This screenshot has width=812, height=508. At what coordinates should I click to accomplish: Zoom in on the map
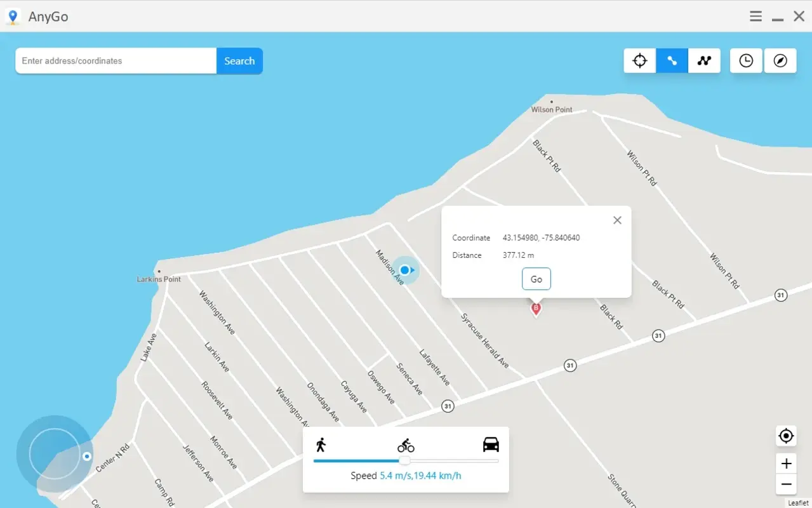[785, 463]
